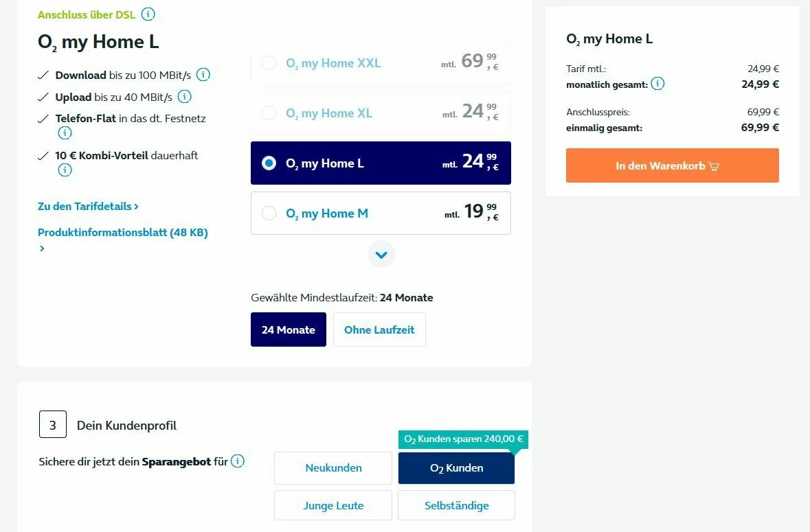
Task: Expand more tariffs with the down chevron
Action: click(381, 255)
